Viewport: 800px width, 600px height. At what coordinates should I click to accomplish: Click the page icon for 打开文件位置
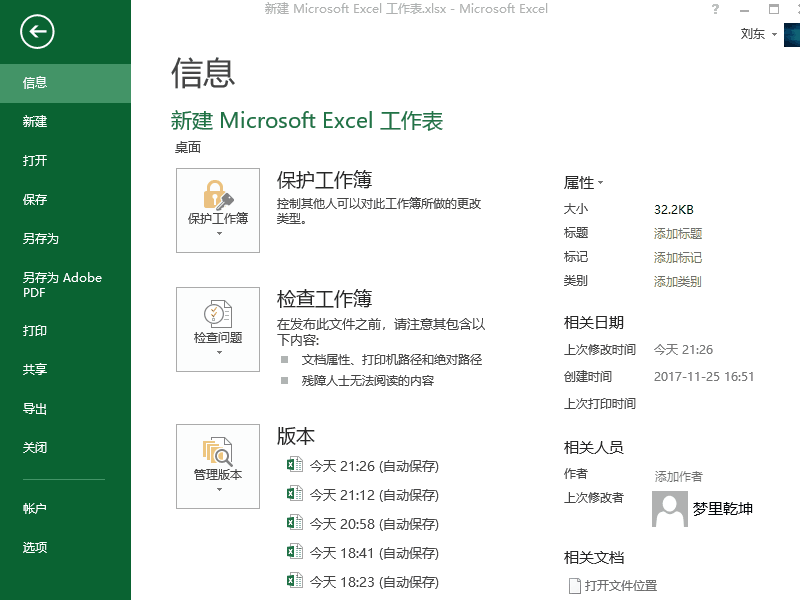574,586
